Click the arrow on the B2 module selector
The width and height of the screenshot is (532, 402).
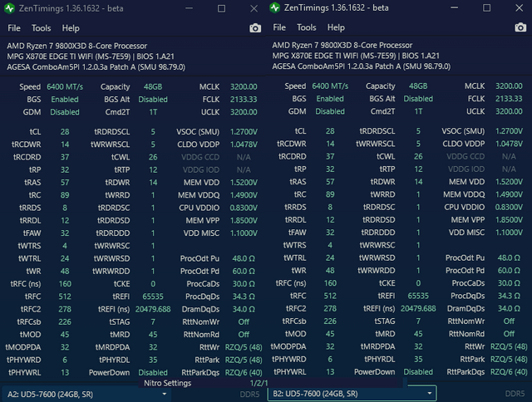click(430, 394)
